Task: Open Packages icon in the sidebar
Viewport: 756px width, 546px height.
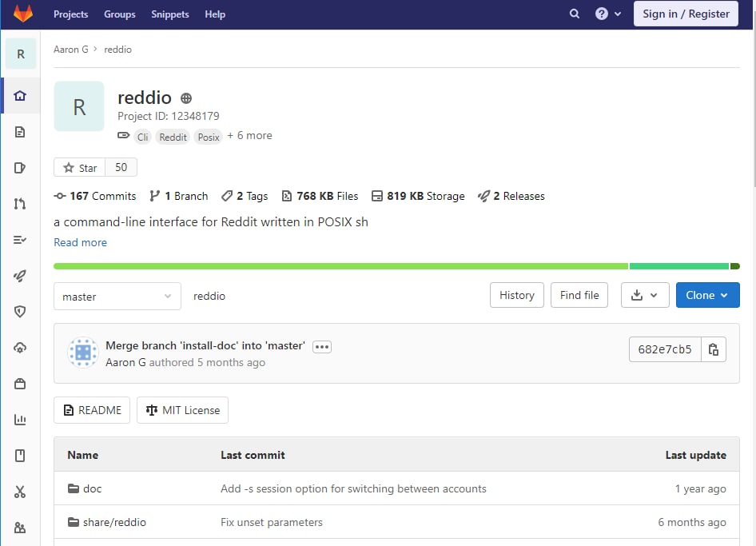Action: 20,384
